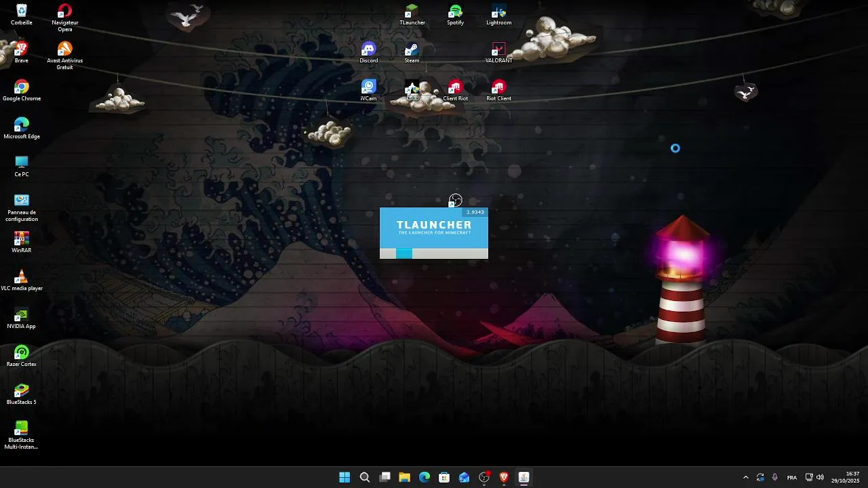Screen dimensions: 868x488
Task: Open Microsoft Store from the taskbar
Action: tap(444, 477)
